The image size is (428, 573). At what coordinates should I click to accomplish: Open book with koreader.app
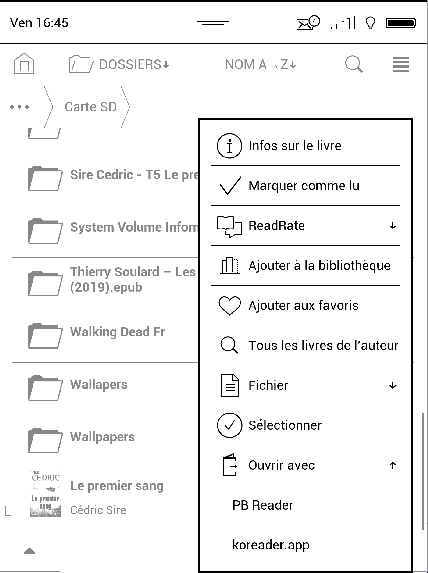271,545
